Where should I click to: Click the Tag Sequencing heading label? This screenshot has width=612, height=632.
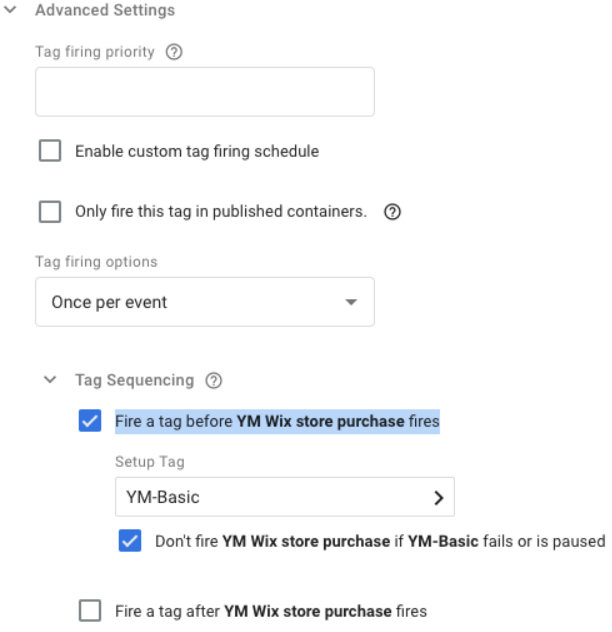point(135,380)
